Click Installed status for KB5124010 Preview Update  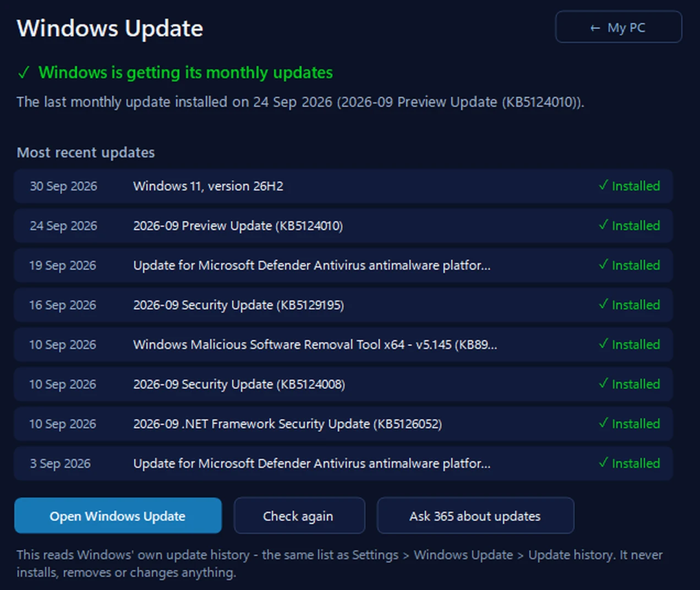[630, 226]
